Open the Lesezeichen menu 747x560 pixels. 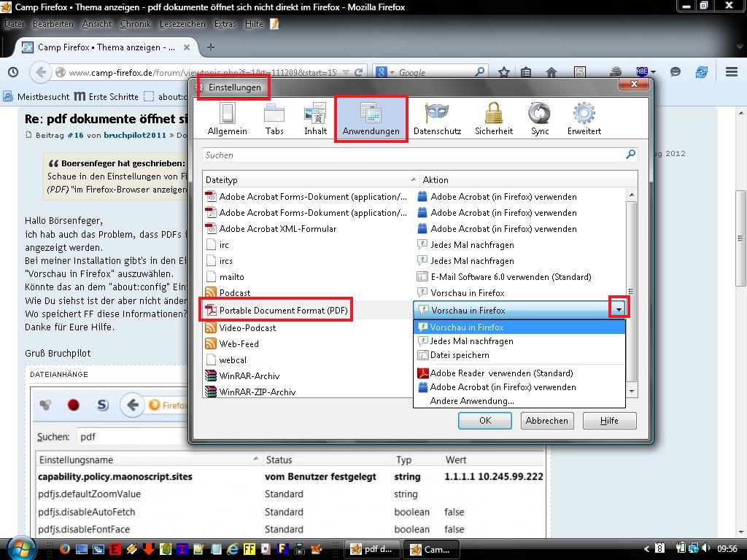point(182,24)
